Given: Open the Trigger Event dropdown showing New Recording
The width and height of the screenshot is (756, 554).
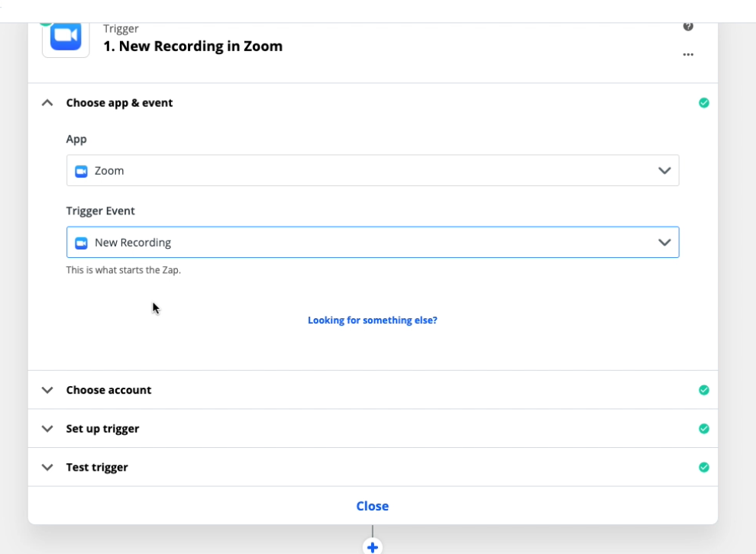Looking at the screenshot, I should (x=373, y=243).
